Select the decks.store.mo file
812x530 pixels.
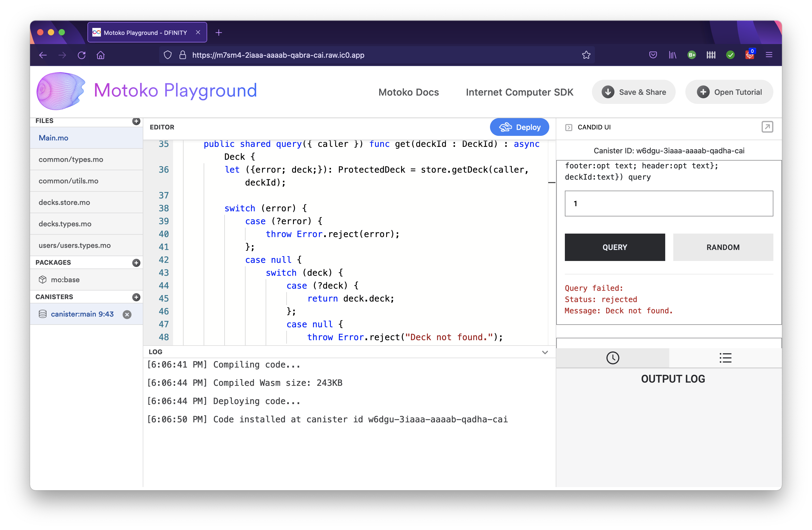coord(64,202)
